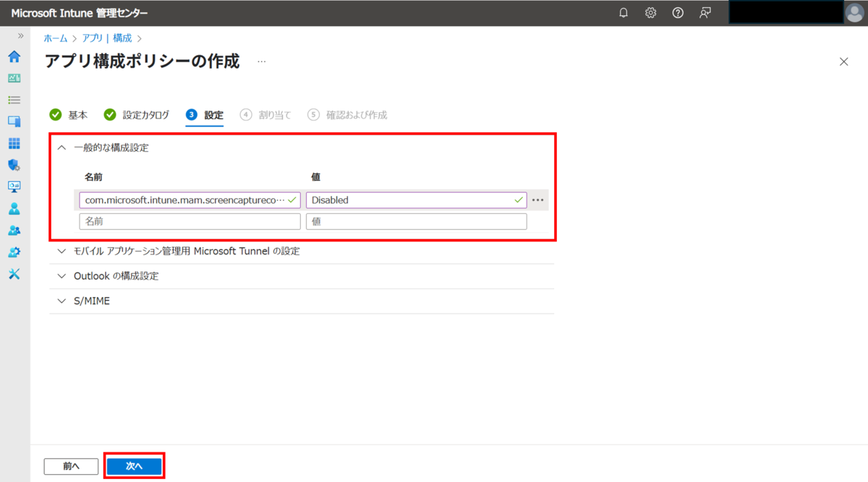Select the 確認および作成 step tab
Screen dimensions: 868x482
click(x=347, y=115)
